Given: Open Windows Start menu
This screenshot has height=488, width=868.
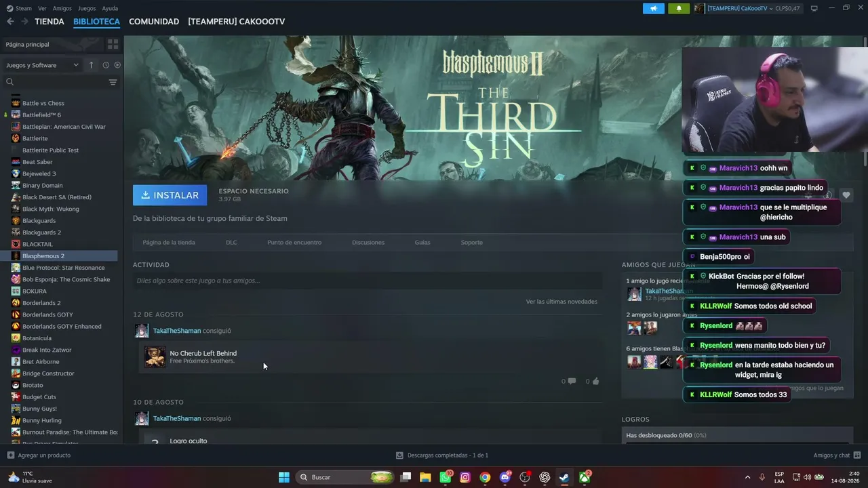Looking at the screenshot, I should point(284,477).
